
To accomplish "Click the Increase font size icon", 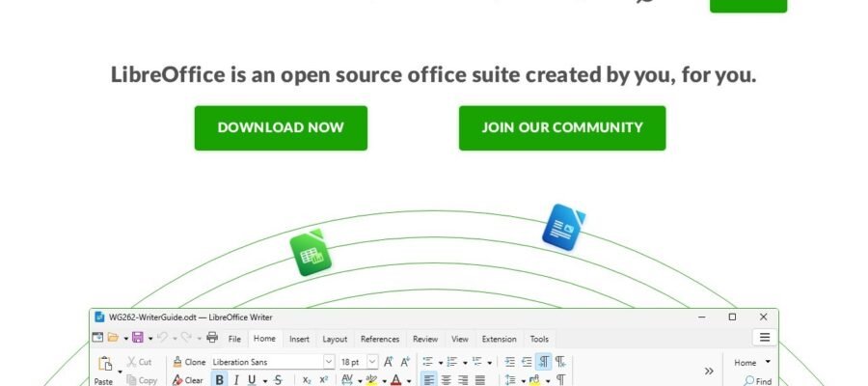I will point(388,362).
